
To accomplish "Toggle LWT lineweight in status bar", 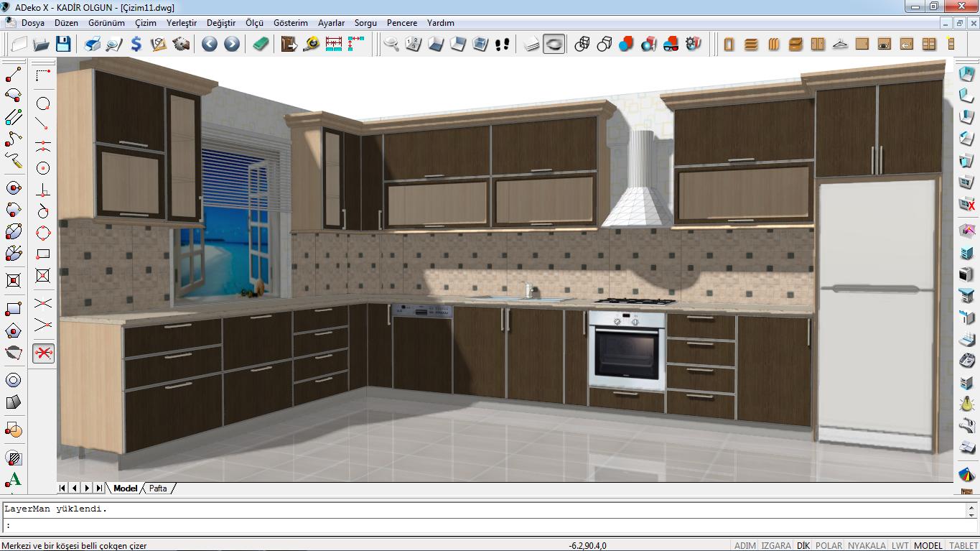I will pos(900,545).
